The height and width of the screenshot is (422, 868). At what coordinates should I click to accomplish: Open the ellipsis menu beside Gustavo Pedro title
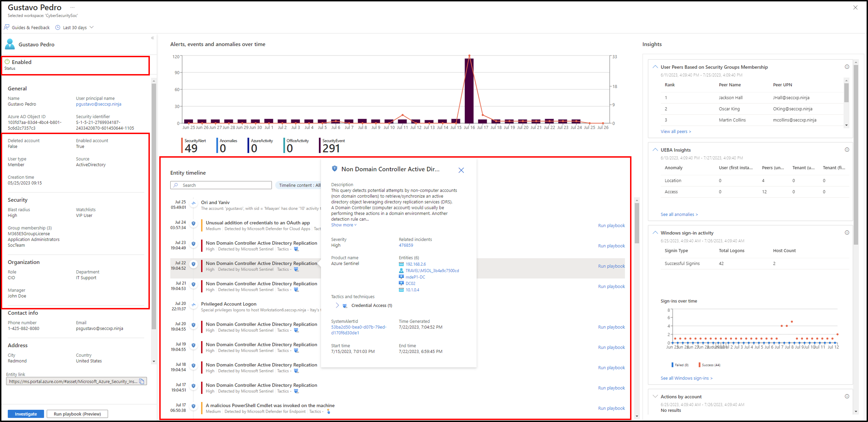(x=72, y=7)
